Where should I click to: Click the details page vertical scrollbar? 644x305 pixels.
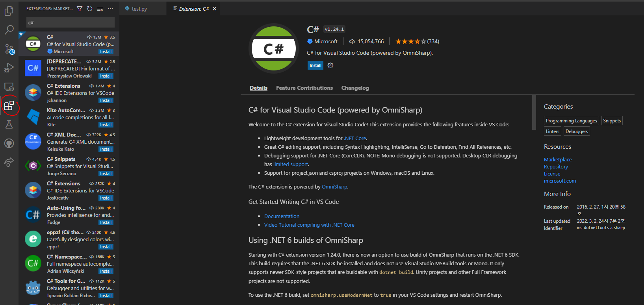[534, 112]
